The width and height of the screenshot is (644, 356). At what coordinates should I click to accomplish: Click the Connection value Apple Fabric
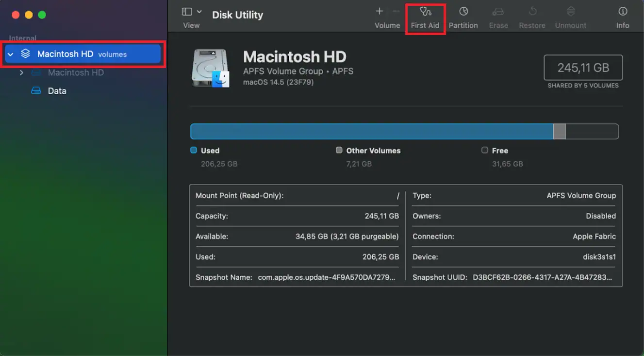(x=594, y=237)
